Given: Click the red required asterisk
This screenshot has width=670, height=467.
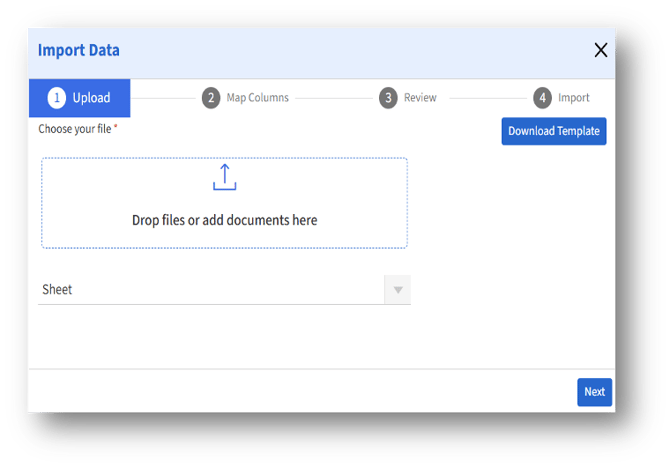Looking at the screenshot, I should click(x=116, y=128).
